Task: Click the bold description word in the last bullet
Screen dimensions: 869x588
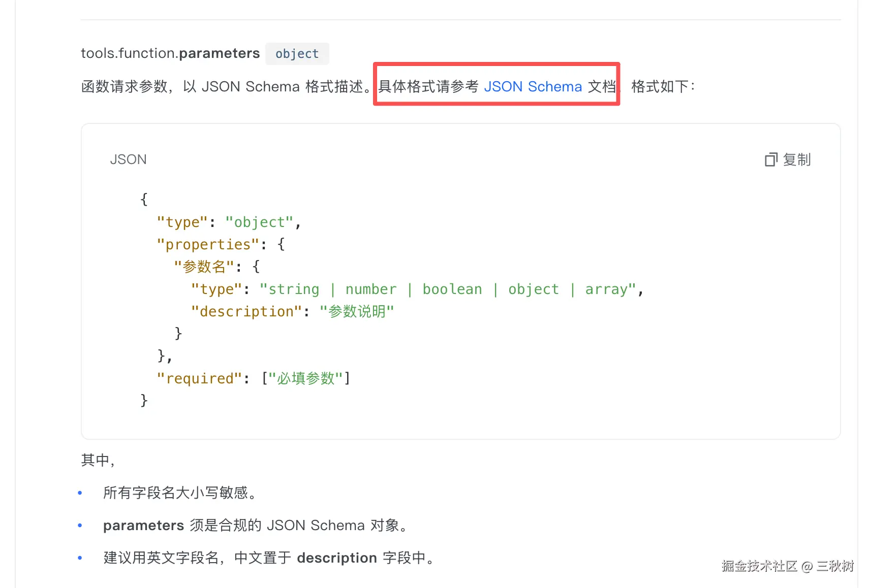Action: click(336, 558)
